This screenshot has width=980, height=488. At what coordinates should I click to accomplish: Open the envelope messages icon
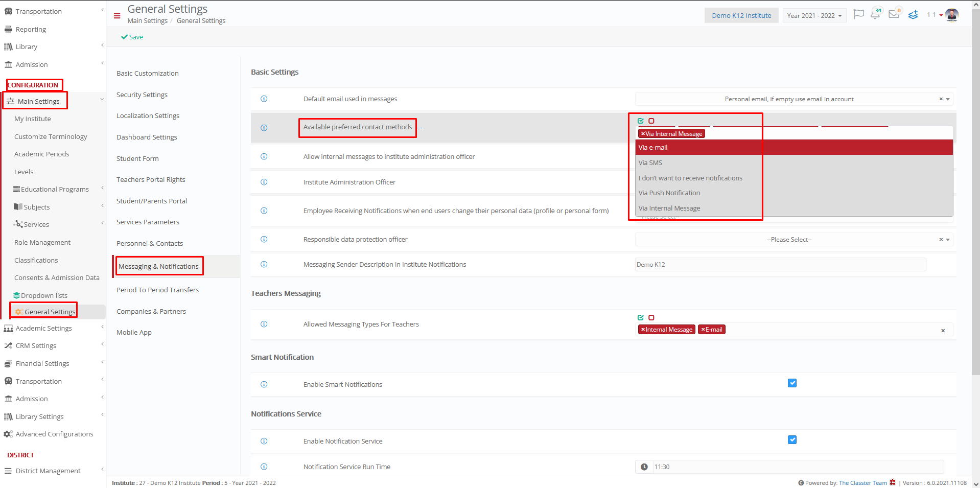[894, 14]
